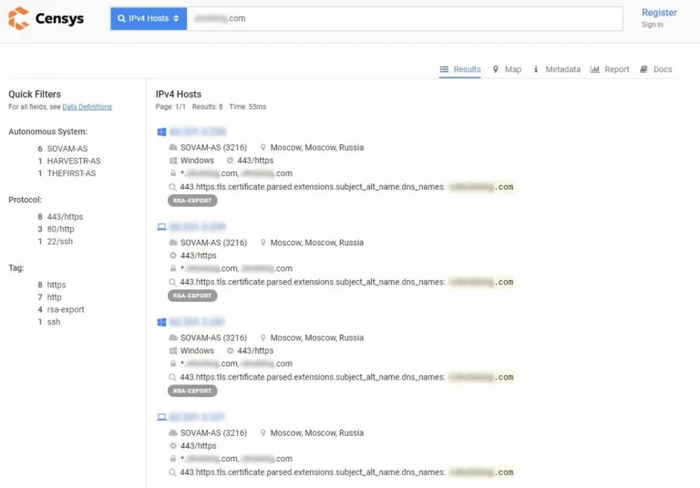Click the computer icon of second host
Viewport: 700px width, 488px height.
tap(161, 227)
